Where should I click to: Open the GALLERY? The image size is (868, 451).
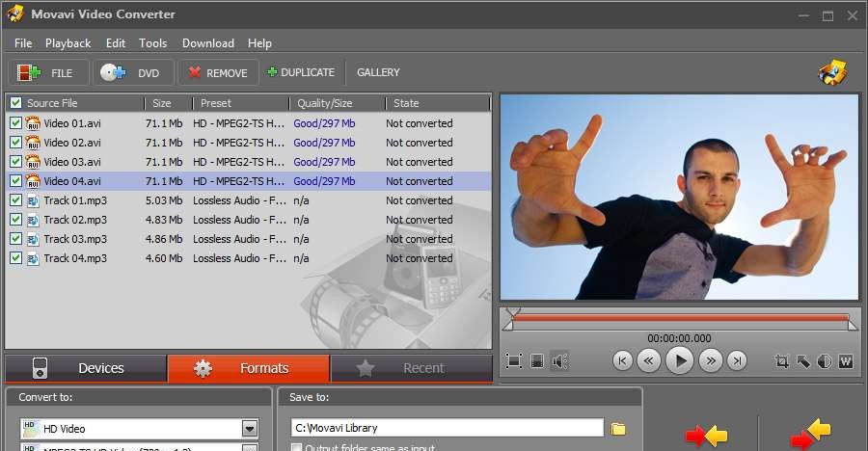coord(378,72)
